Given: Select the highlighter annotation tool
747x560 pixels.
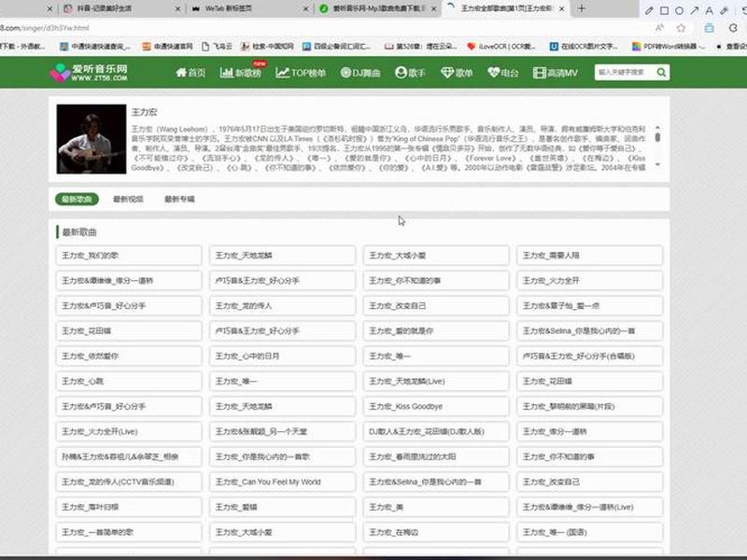Looking at the screenshot, I should [x=725, y=10].
